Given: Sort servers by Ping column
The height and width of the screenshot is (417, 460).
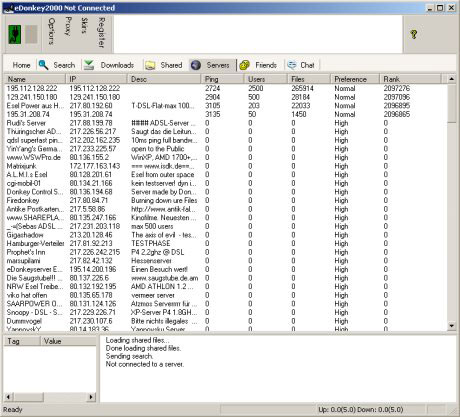Looking at the screenshot, I should (x=222, y=79).
